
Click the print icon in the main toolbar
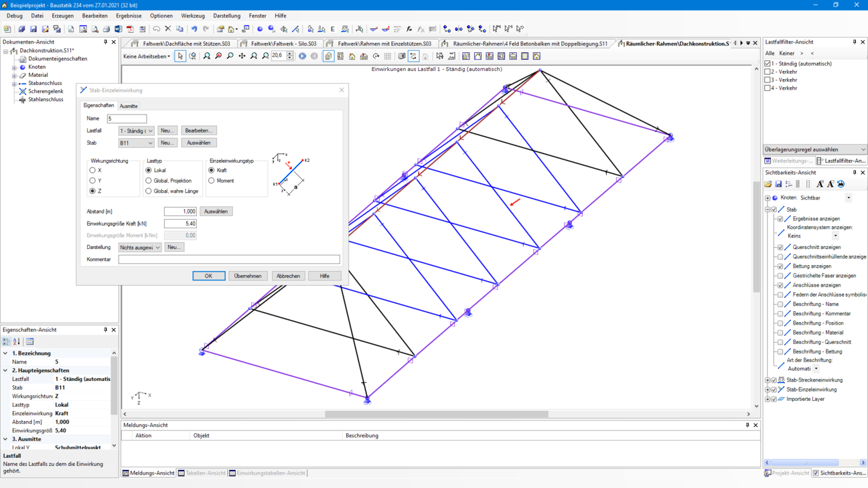(x=106, y=29)
